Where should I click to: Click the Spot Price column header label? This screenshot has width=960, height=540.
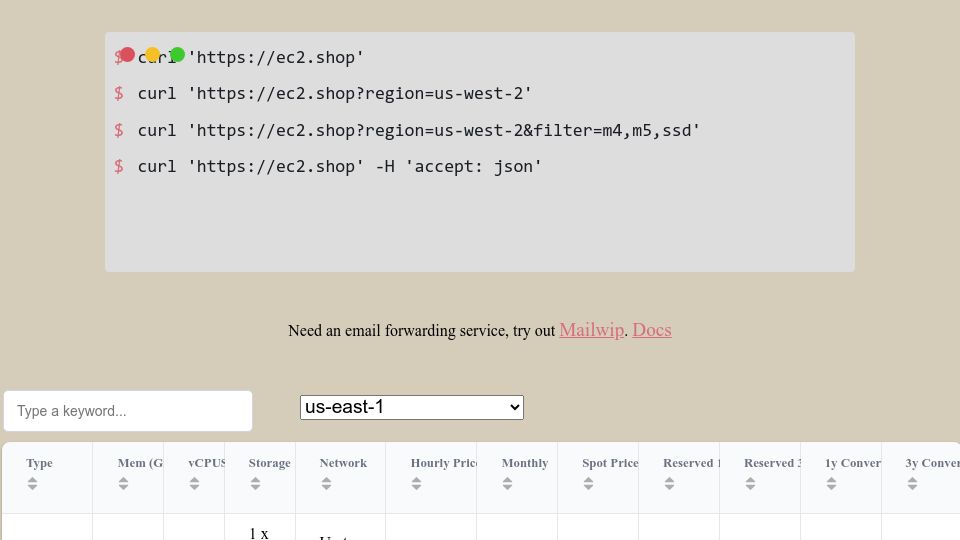(x=610, y=463)
